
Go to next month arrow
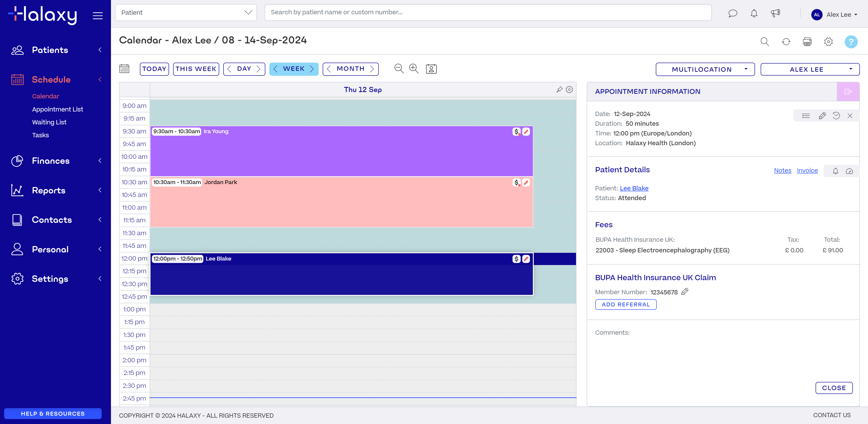click(372, 69)
